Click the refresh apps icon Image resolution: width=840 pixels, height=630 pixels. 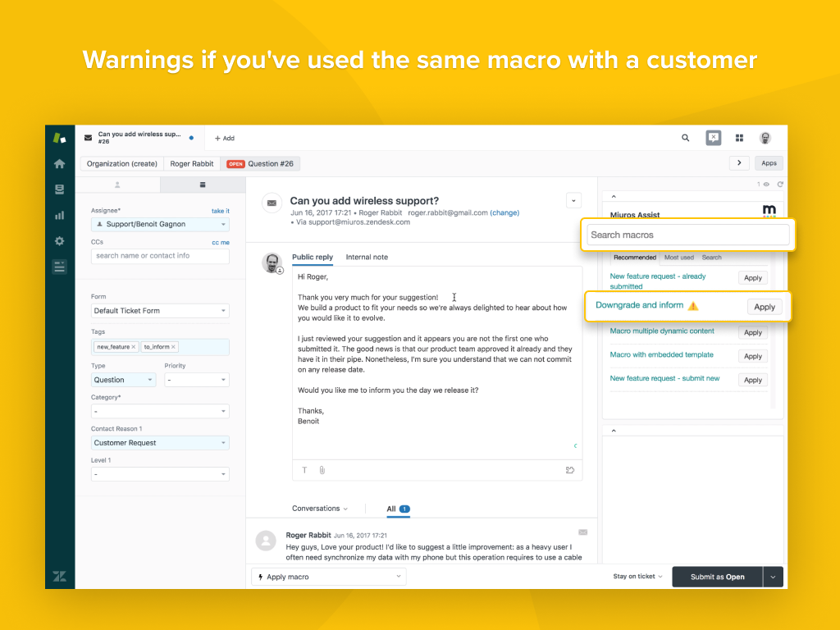(780, 185)
